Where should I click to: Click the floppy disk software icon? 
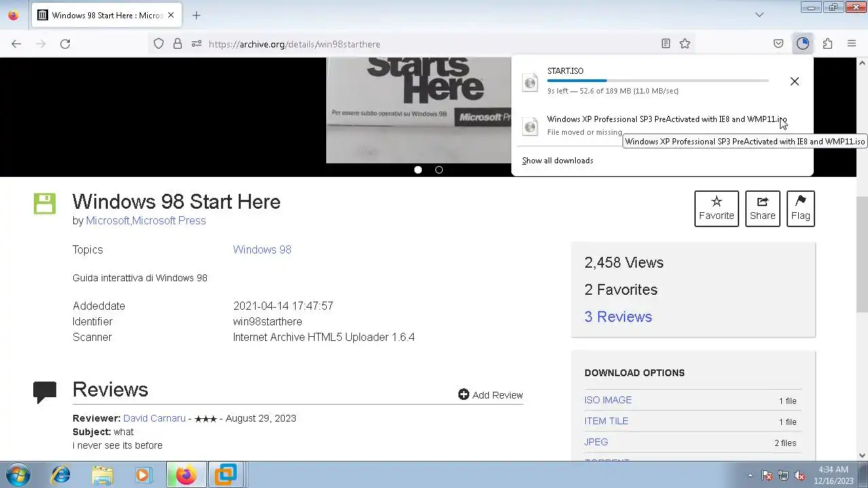(45, 203)
